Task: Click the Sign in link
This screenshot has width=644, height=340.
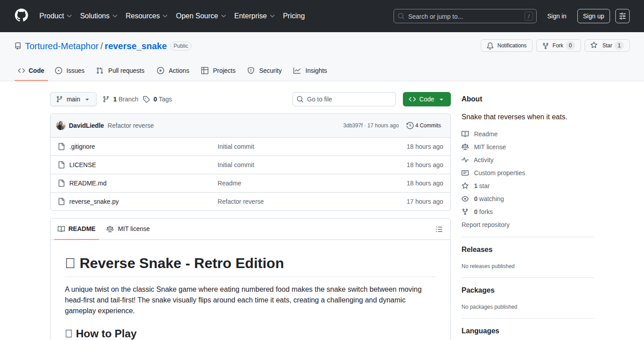Action: [x=557, y=16]
